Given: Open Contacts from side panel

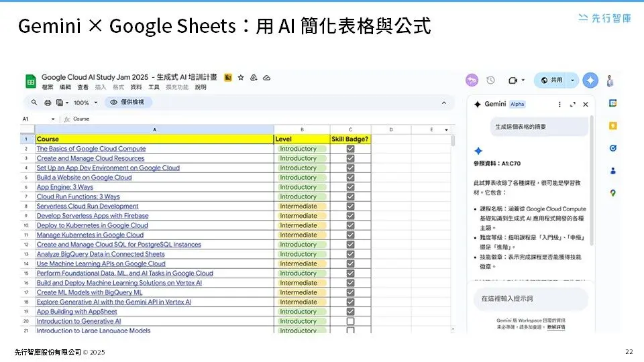Looking at the screenshot, I should click(x=612, y=171).
